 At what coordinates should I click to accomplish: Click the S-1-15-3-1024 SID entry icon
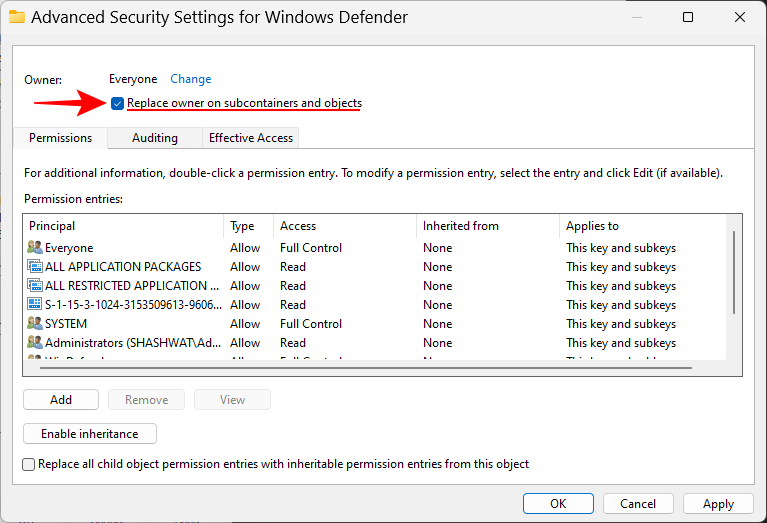[x=35, y=305]
